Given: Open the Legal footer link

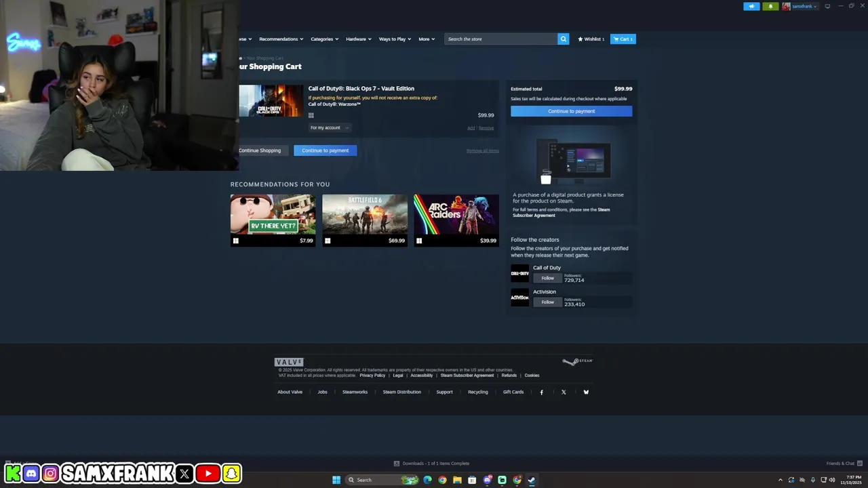Looking at the screenshot, I should pos(397,375).
